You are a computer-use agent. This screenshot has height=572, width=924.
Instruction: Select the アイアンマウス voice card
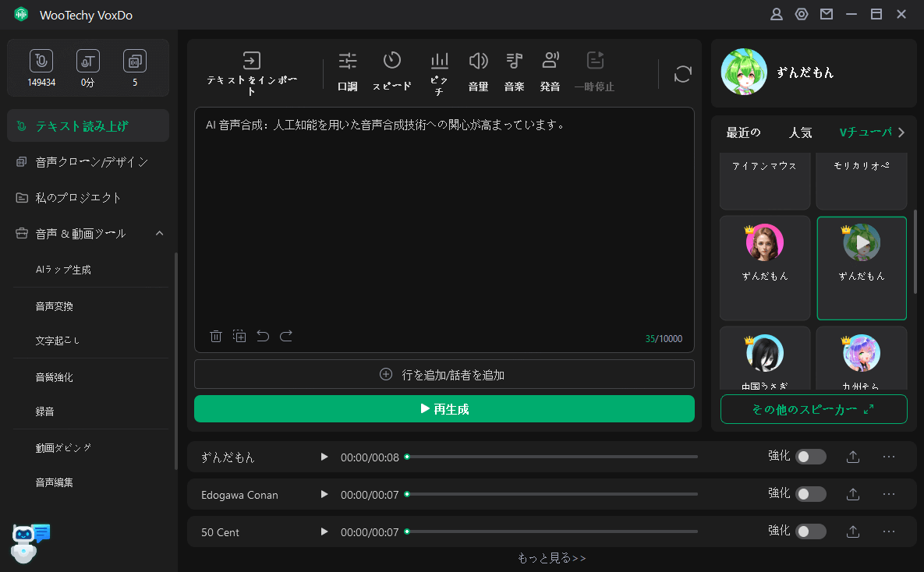(x=765, y=180)
